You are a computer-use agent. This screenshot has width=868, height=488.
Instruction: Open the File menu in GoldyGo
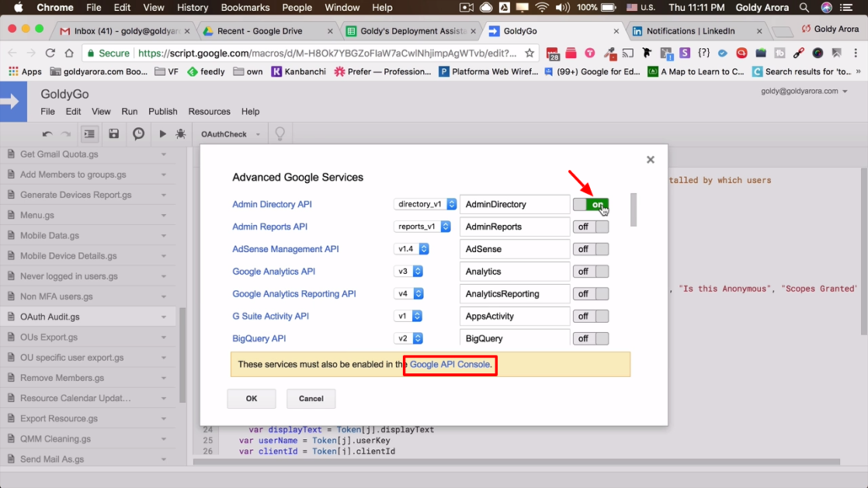coord(47,111)
